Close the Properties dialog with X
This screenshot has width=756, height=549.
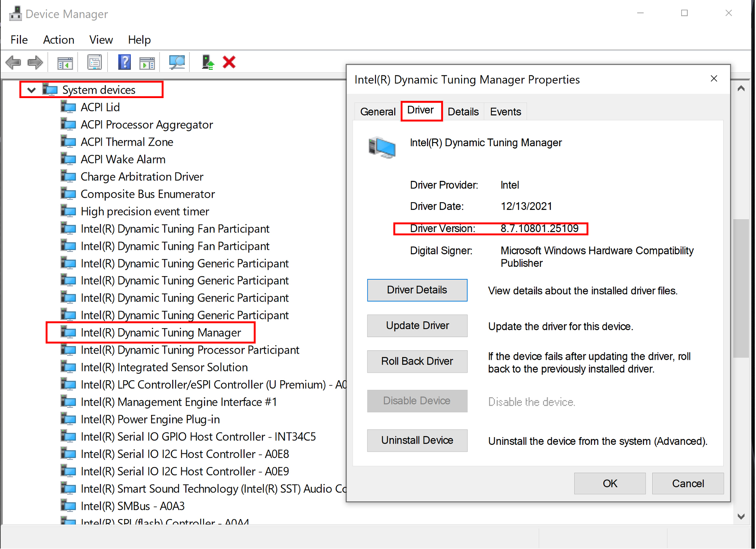714,79
